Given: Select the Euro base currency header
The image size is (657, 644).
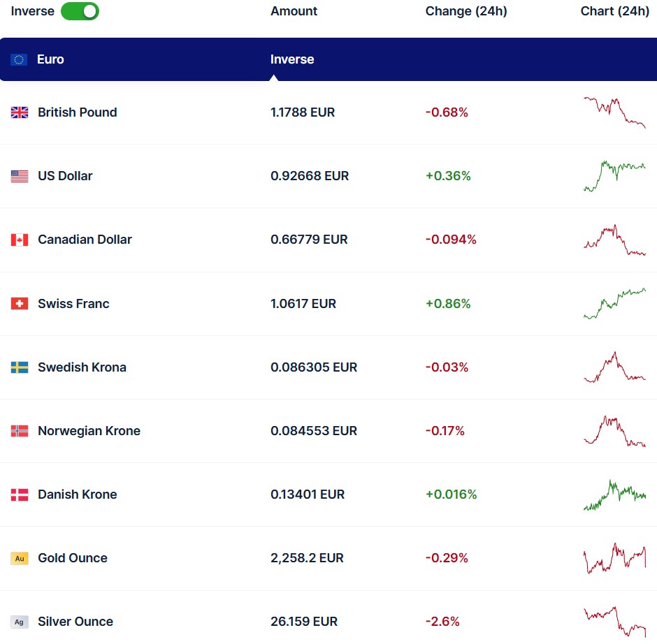Looking at the screenshot, I should pos(50,59).
